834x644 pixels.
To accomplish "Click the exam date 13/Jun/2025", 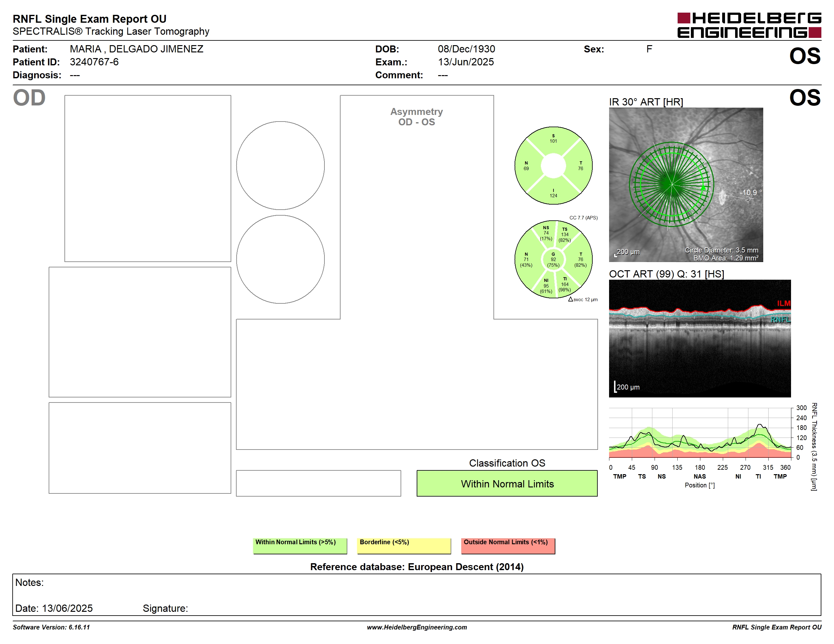I will pyautogui.click(x=466, y=62).
